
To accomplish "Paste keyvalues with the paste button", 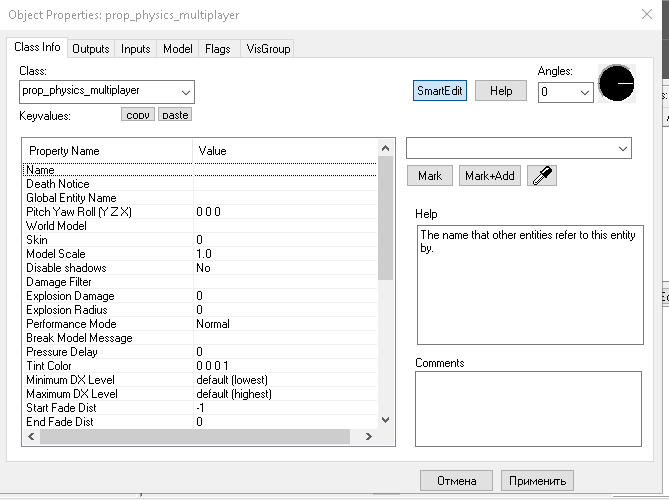I will click(x=175, y=114).
